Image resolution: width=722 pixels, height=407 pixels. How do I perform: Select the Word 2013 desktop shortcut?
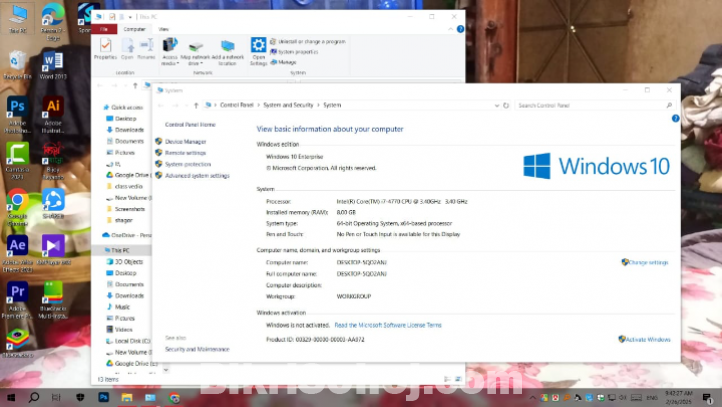coord(53,66)
